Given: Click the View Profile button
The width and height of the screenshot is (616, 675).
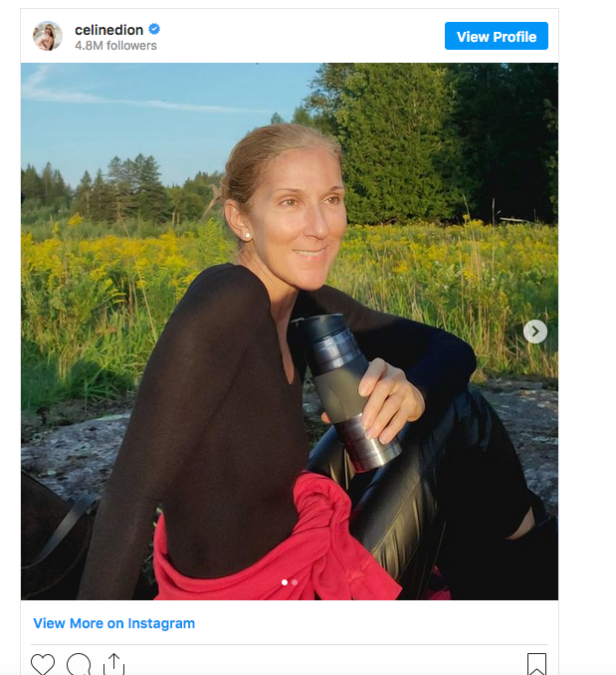Looking at the screenshot, I should coord(497,36).
